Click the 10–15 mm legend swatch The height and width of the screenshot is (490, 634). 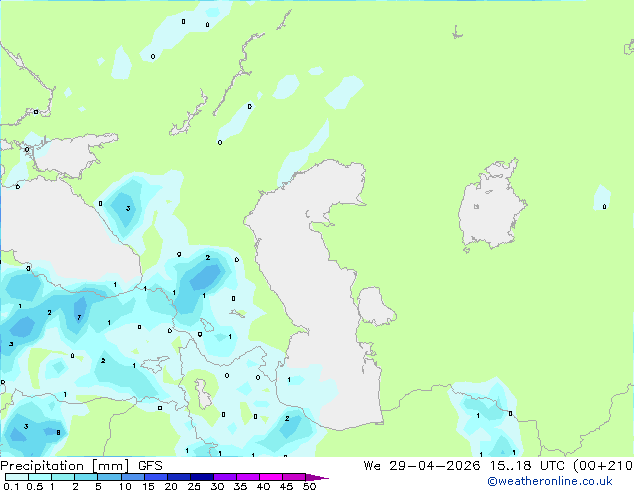[x=132, y=477]
